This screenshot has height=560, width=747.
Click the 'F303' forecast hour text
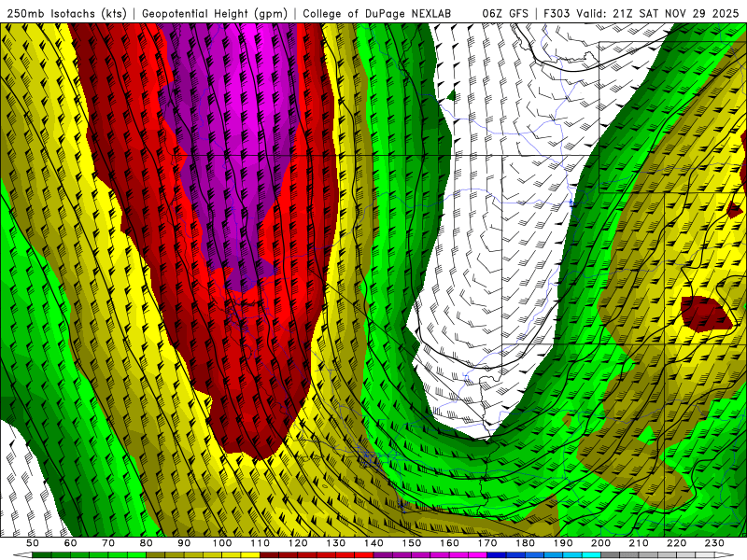coord(557,14)
